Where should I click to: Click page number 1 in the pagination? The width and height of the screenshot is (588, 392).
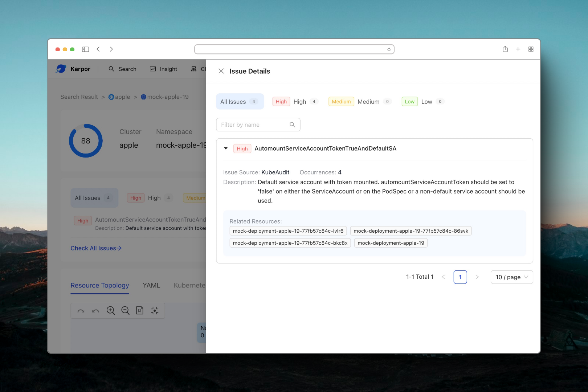coord(460,277)
